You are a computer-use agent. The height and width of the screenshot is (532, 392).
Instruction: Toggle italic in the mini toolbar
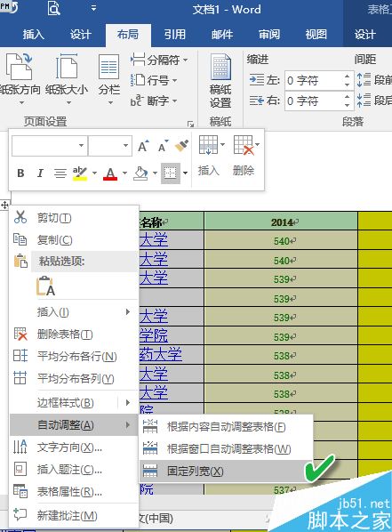[40, 173]
